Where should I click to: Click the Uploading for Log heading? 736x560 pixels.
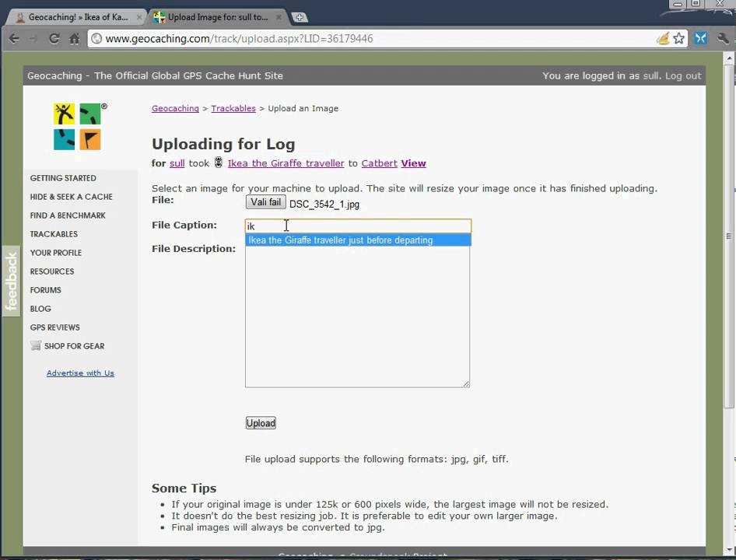click(x=223, y=144)
